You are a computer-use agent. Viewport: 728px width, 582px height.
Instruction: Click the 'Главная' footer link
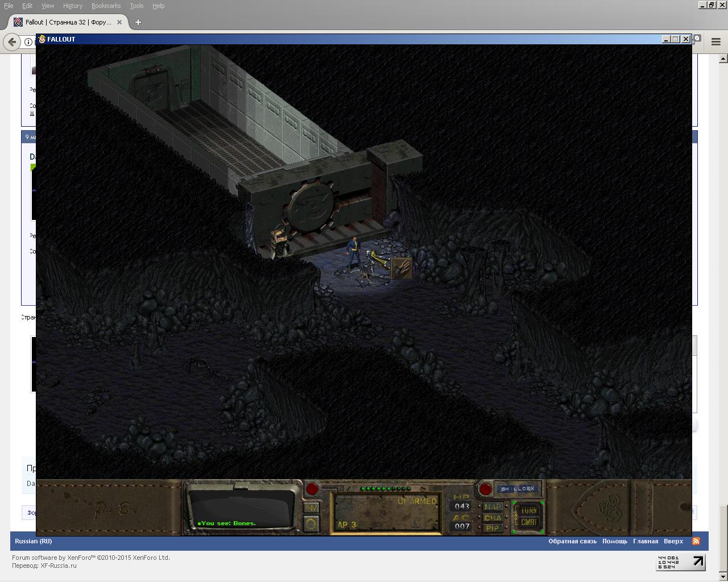click(x=646, y=541)
